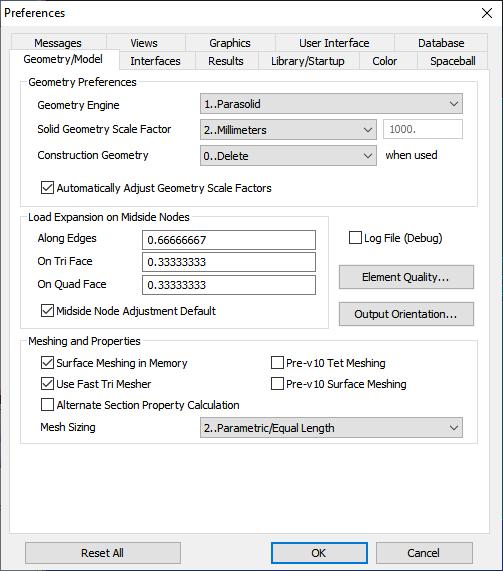Expand the Mesh Sizing dropdown
Viewport: 503px width, 571px height.
click(x=331, y=428)
